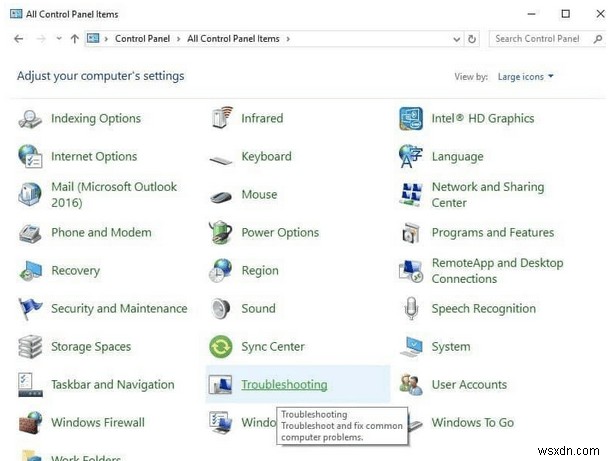
Task: Go back using the Back arrow
Action: [x=18, y=39]
